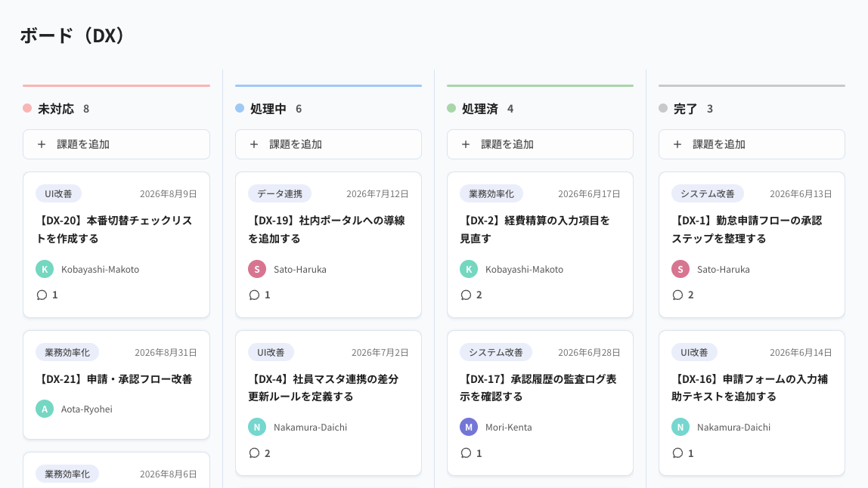Click the blue 処理中 status dot
The image size is (868, 488).
(x=240, y=108)
